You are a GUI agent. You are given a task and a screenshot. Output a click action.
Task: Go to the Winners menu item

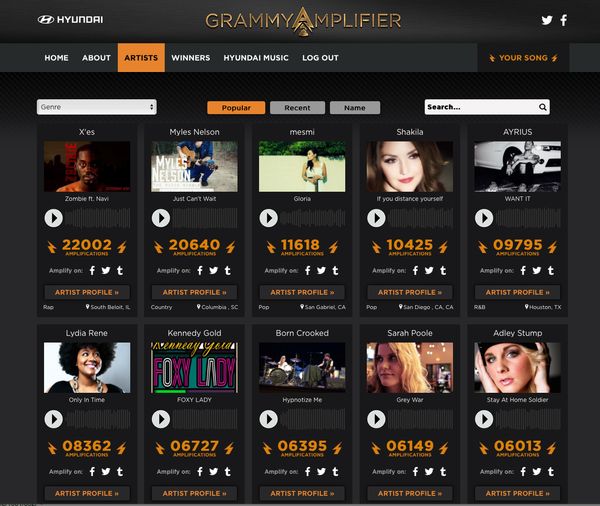pos(191,58)
